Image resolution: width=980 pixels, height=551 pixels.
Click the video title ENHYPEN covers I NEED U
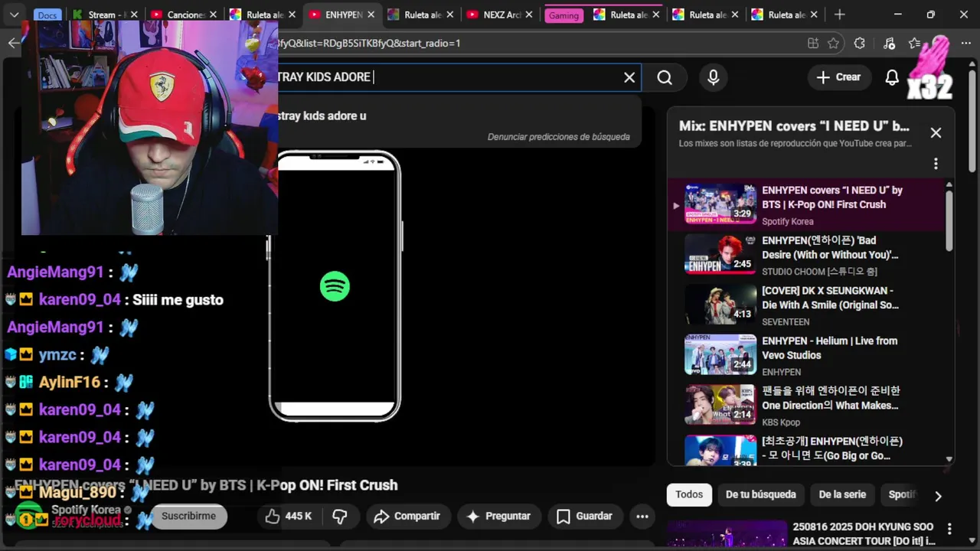pyautogui.click(x=207, y=485)
